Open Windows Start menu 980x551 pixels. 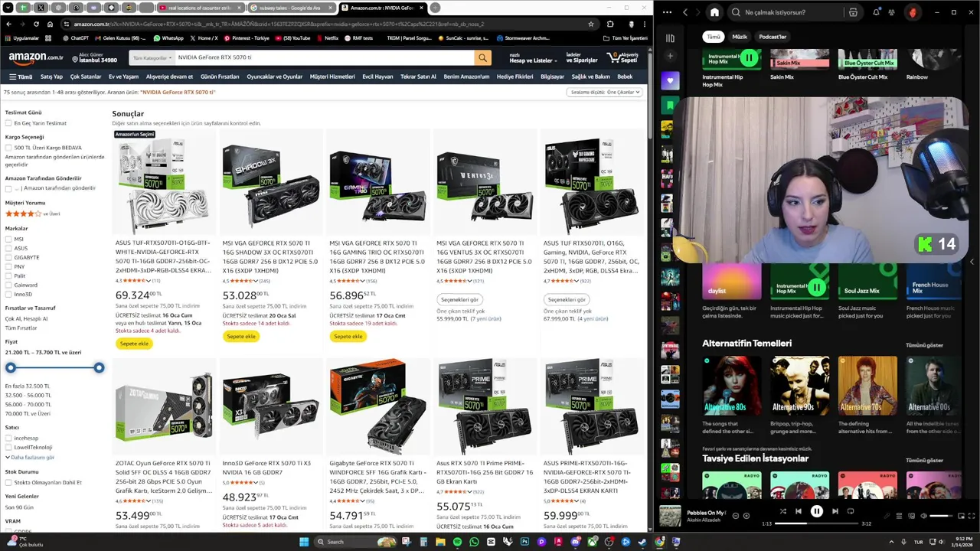pos(304,542)
